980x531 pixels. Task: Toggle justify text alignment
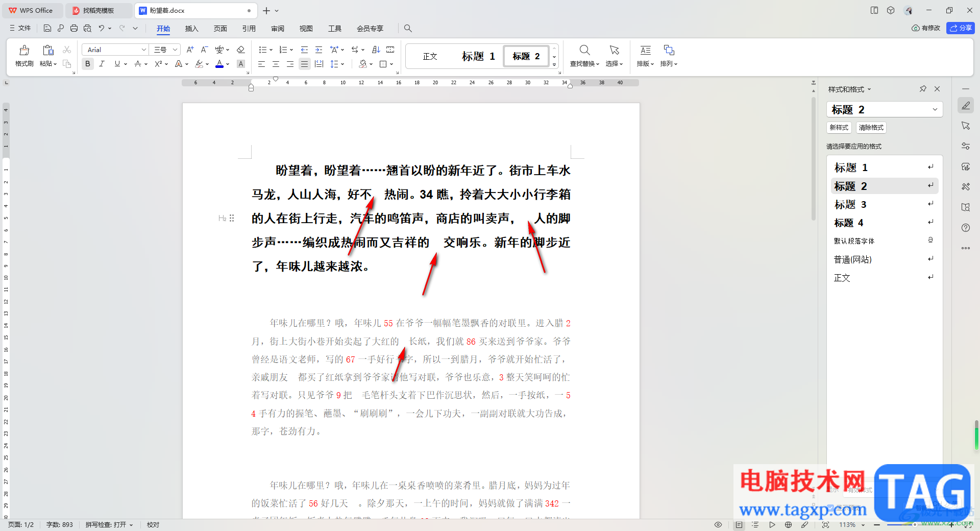coord(304,64)
